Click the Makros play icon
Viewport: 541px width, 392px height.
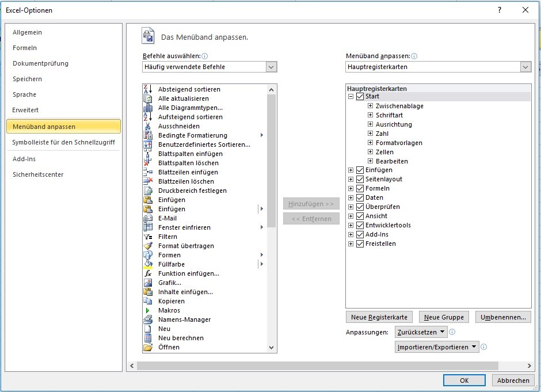148,310
